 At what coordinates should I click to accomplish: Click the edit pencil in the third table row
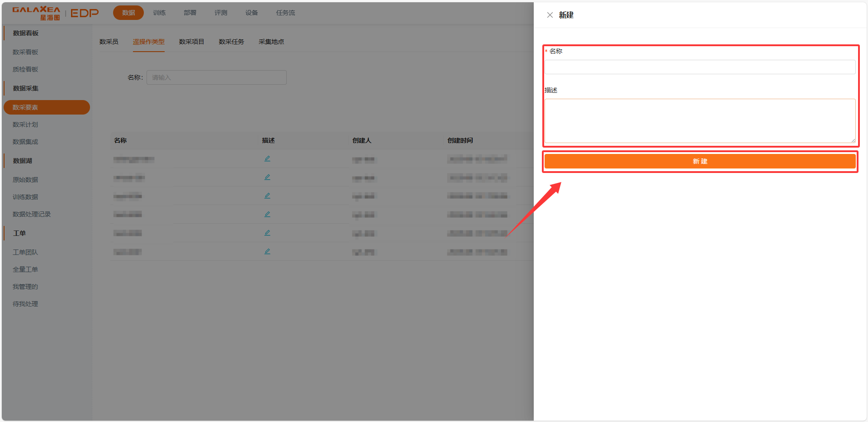click(267, 196)
